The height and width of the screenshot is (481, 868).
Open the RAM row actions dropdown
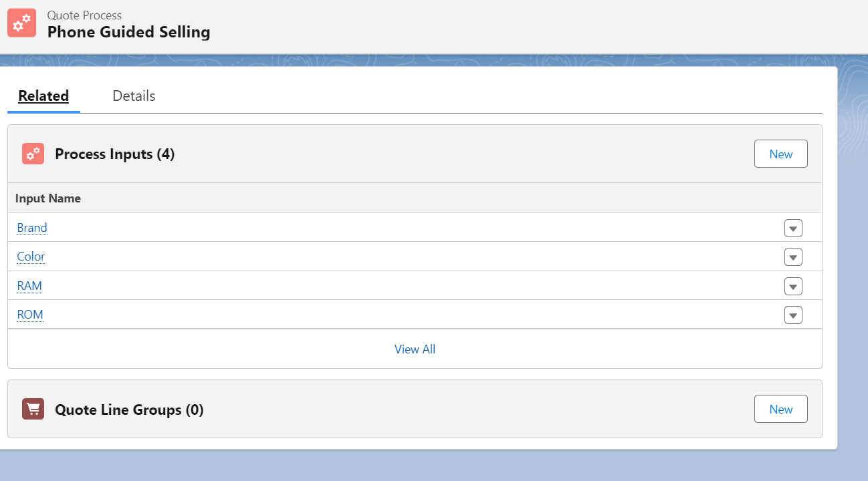click(x=793, y=287)
